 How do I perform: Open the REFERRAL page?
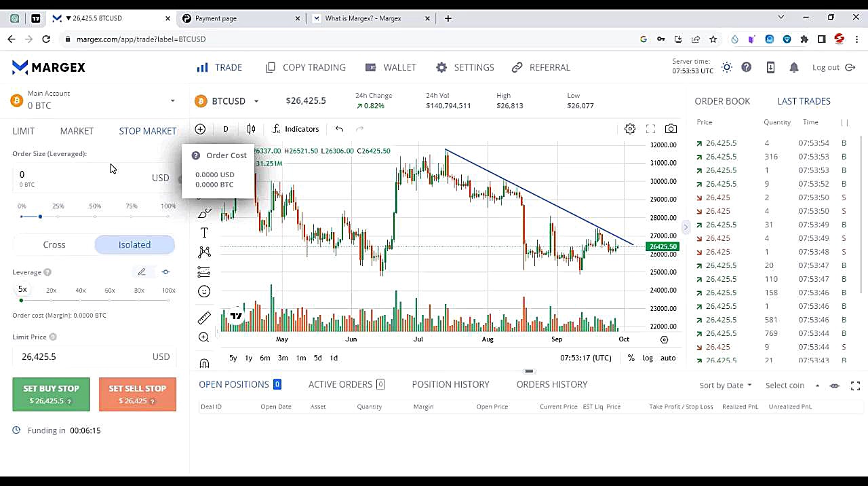click(541, 67)
